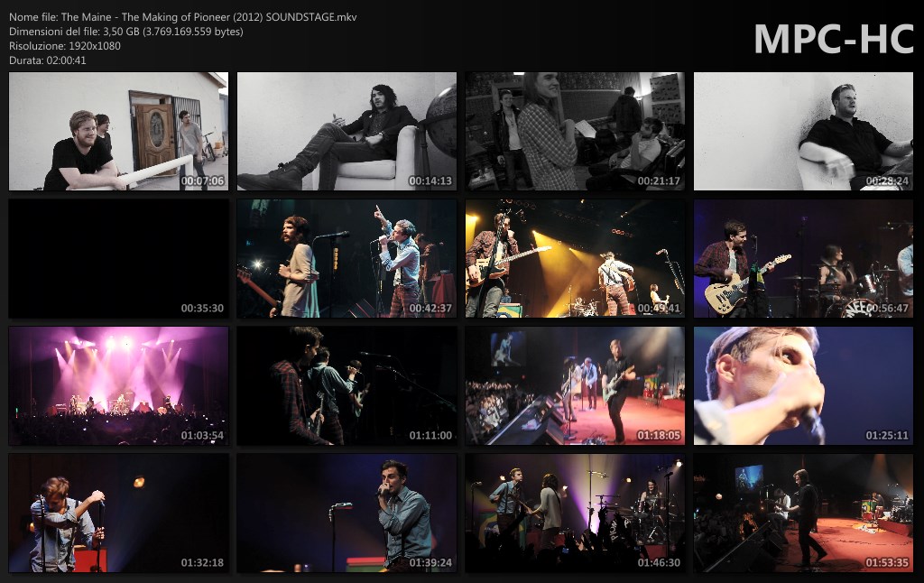Click the 'Nome file' line with the .mkv name
Image resolution: width=924 pixels, height=583 pixels.
(183, 17)
